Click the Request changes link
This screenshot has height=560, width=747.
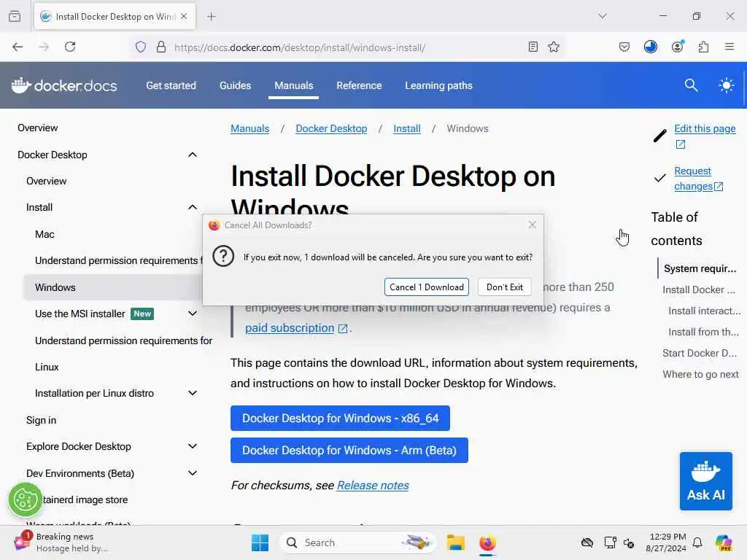(693, 179)
